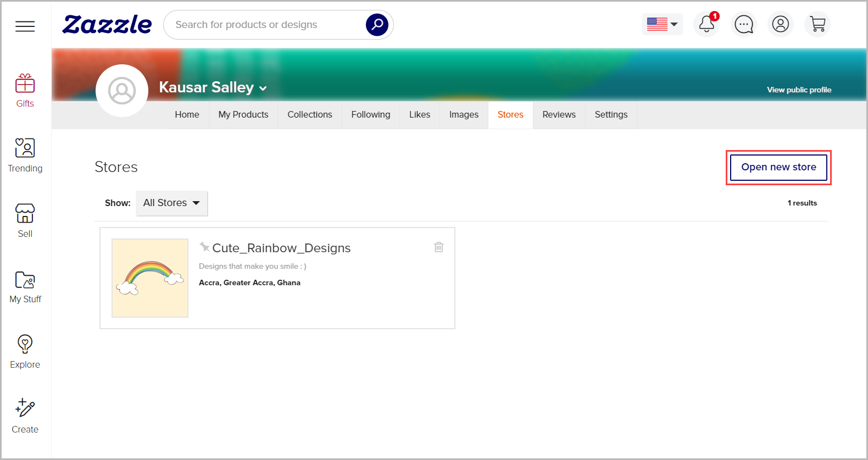Delete the Cute_Rainbow_Designs store
Screen dimensions: 868x460
(x=439, y=247)
